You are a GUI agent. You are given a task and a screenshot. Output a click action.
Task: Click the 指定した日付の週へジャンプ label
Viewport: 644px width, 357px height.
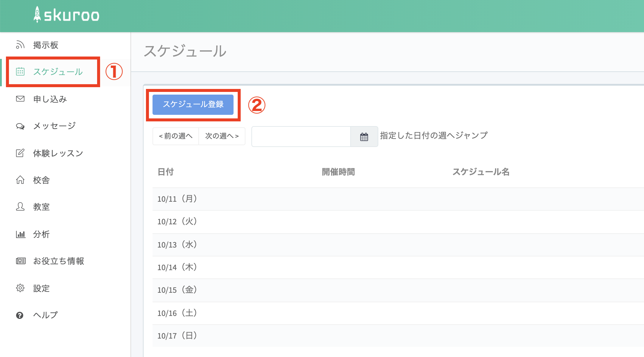(434, 135)
